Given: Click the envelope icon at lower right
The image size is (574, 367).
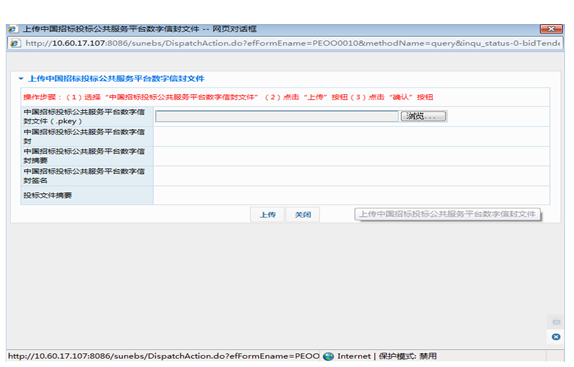Looking at the screenshot, I should (556, 322).
